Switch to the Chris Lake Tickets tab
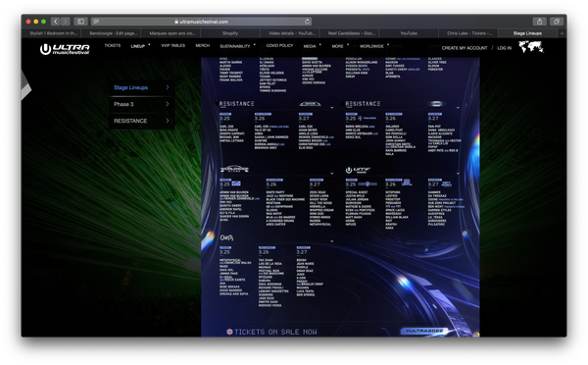 click(x=469, y=33)
